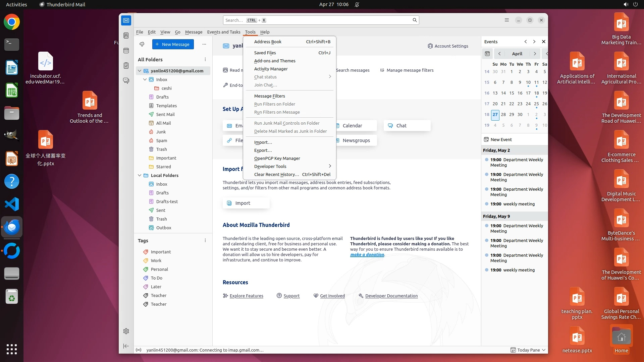
Task: Collapse the spaces toolbar icon
Action: 126,346
